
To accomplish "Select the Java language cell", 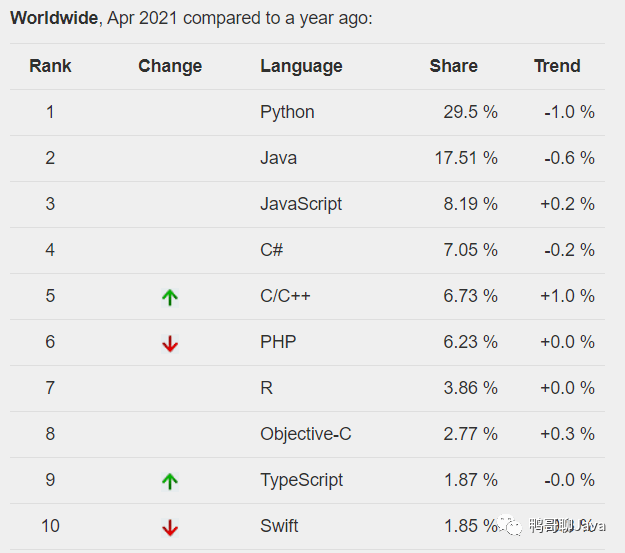I will tap(278, 158).
